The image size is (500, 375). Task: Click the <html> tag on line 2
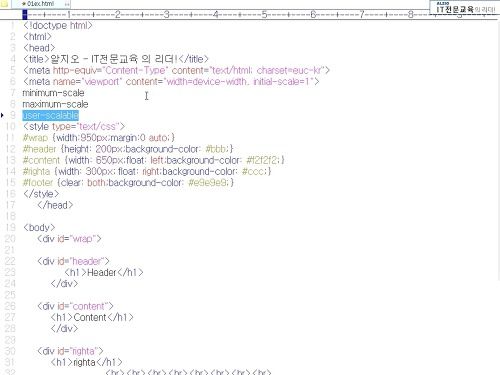37,37
